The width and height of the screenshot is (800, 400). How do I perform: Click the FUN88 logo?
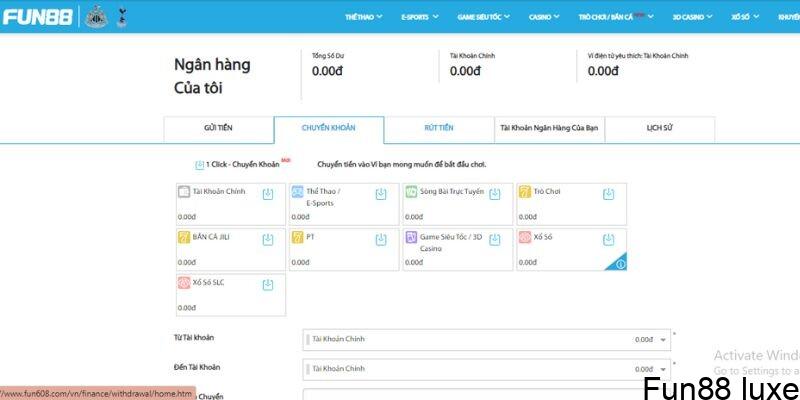38,17
